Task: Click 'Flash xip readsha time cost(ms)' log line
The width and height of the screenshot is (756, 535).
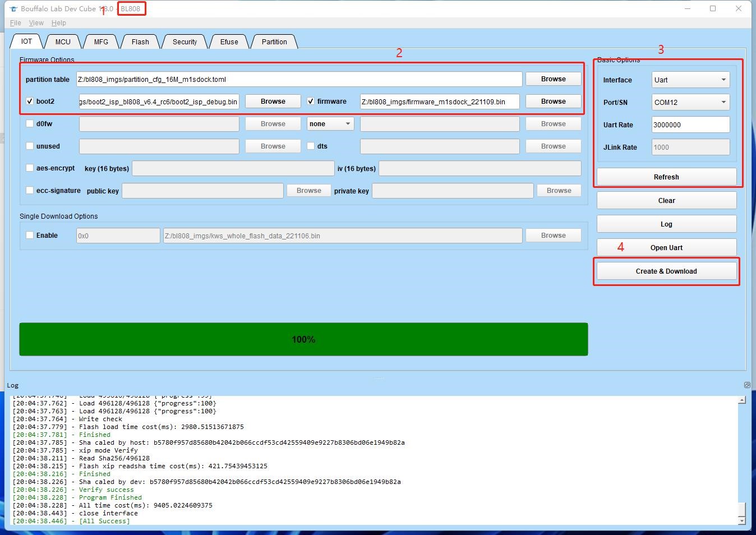Action: tap(140, 466)
